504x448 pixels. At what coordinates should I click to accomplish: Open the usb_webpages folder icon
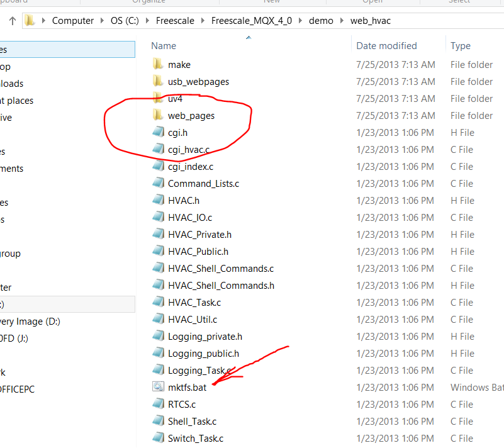158,81
